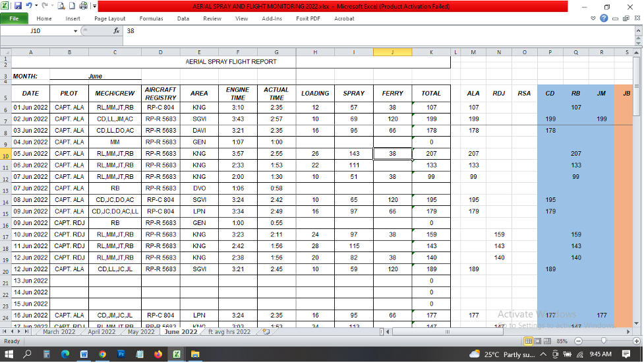Select cell with date 05 Jun 2022
644x363 pixels.
click(30, 153)
